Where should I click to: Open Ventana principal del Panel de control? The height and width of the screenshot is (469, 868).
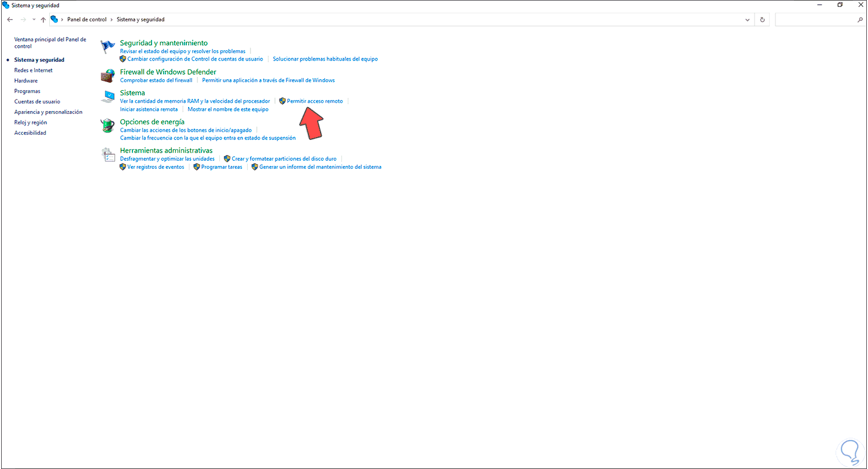50,43
